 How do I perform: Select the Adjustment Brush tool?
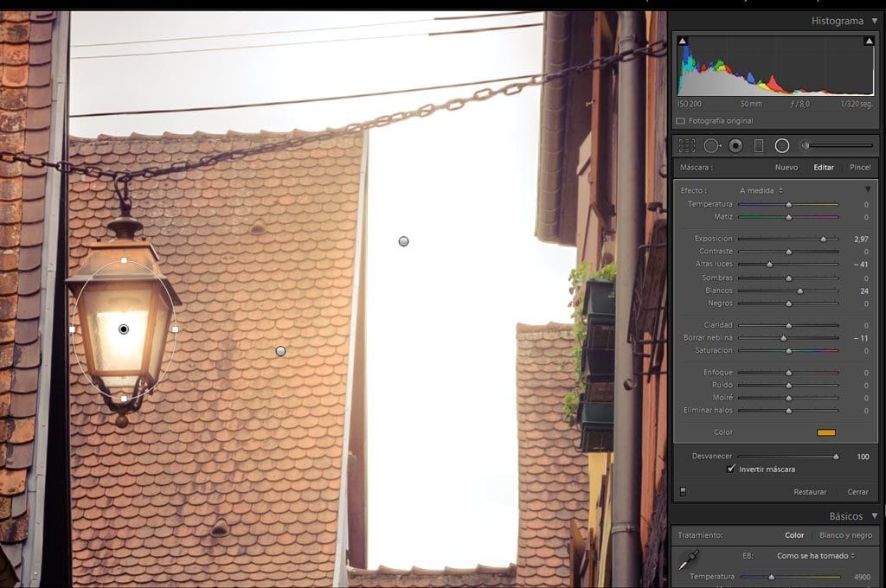point(837,146)
